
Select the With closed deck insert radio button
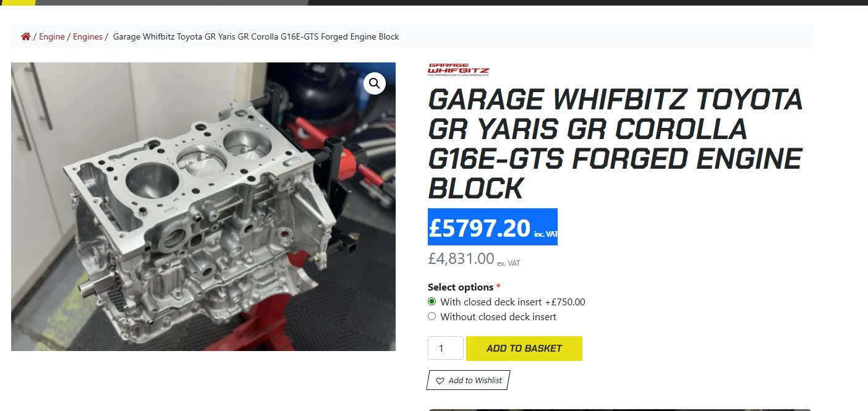point(432,302)
